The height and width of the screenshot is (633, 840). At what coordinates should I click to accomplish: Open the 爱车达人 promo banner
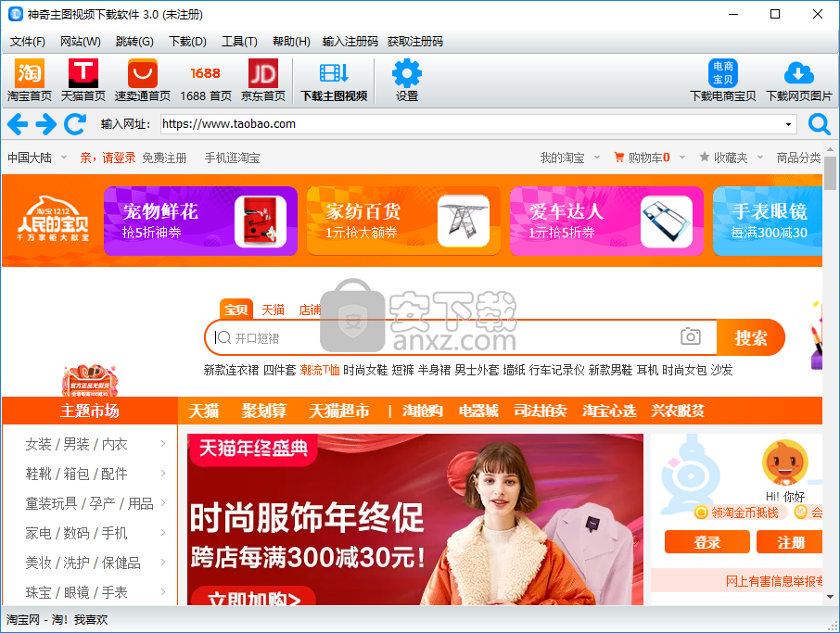pyautogui.click(x=607, y=221)
